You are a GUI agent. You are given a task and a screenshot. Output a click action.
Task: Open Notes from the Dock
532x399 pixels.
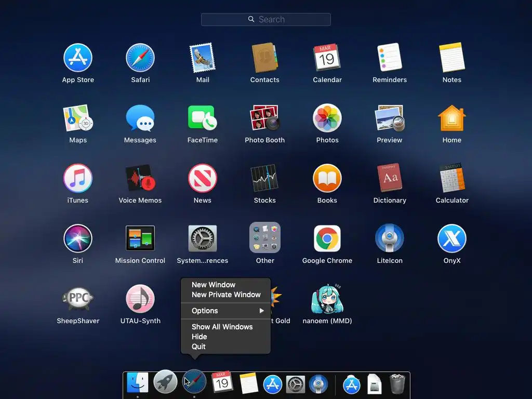coord(249,384)
